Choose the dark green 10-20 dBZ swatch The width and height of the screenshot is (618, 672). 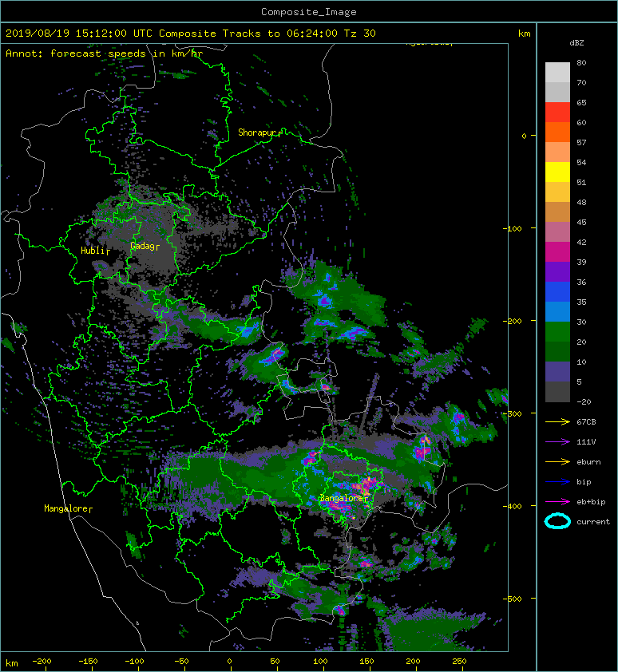click(x=557, y=351)
